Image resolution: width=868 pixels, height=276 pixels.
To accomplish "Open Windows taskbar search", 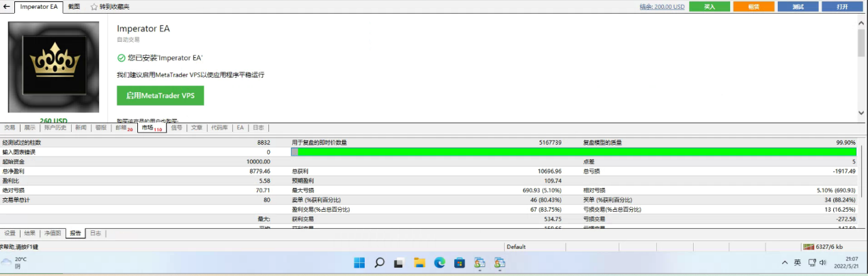I will click(x=380, y=262).
